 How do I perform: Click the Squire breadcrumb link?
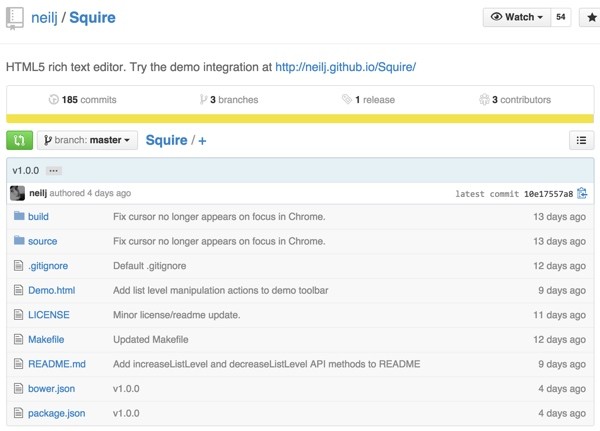point(166,140)
